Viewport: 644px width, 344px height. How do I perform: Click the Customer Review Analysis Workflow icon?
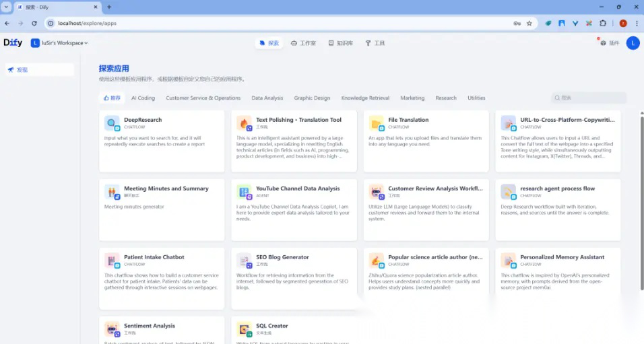point(376,191)
